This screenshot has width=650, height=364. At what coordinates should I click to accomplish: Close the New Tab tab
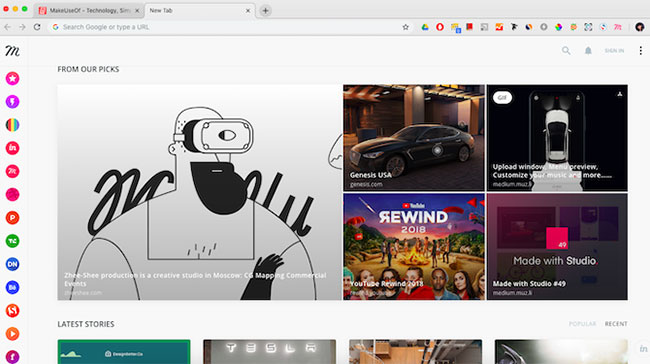coord(248,11)
